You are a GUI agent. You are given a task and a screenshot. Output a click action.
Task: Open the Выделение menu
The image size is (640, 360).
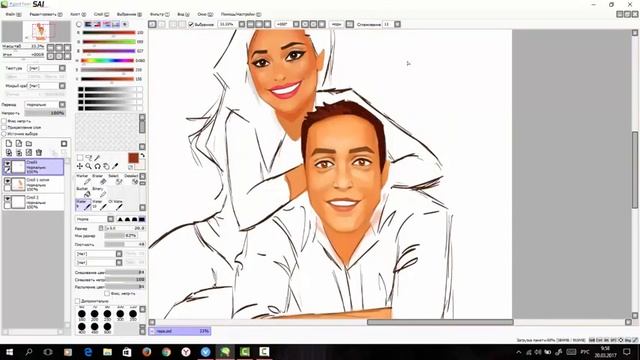pos(129,14)
